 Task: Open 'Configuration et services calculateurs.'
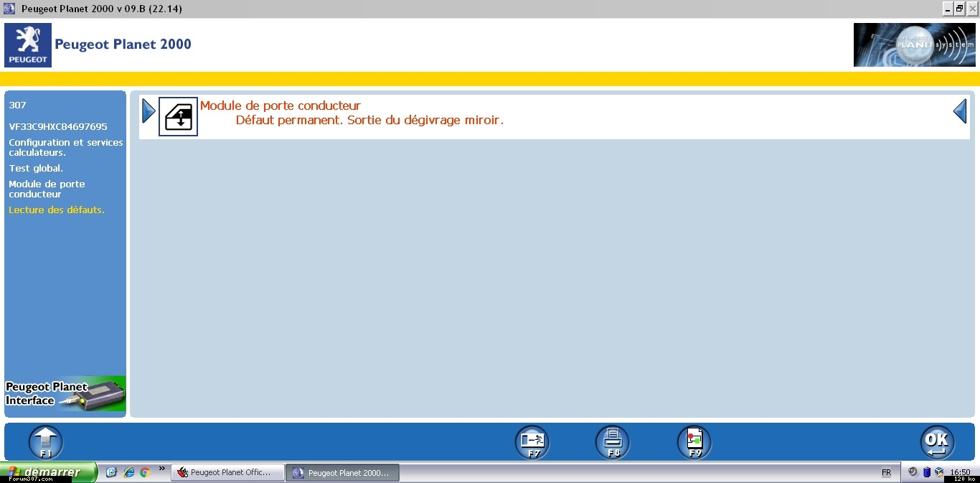[x=66, y=147]
